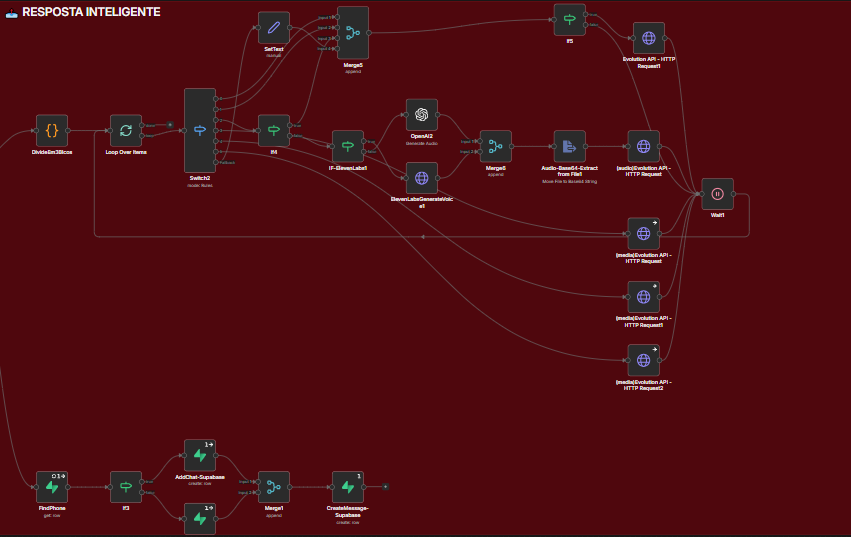Select the DivideEm3Blcos code node

[x=52, y=130]
